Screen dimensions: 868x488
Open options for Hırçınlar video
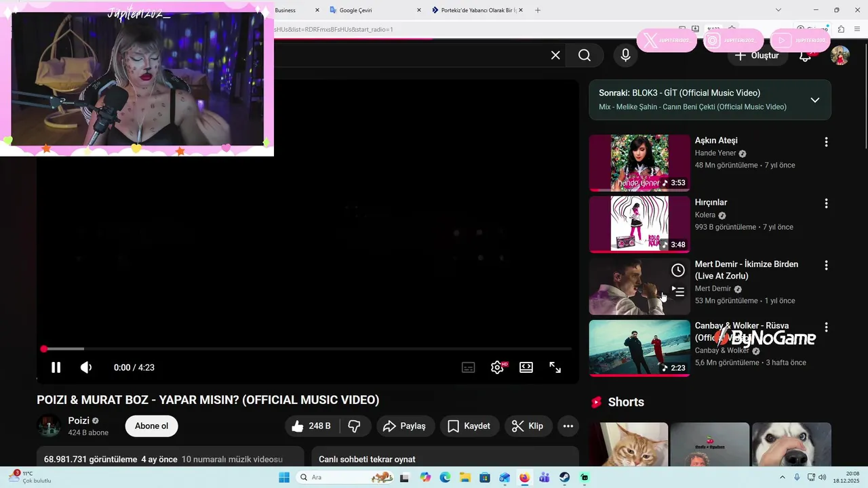[826, 203]
